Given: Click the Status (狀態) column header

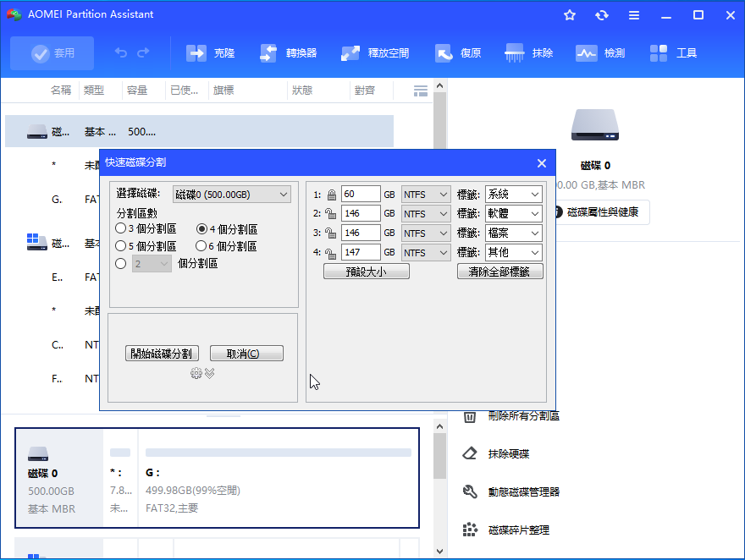Looking at the screenshot, I should (x=302, y=91).
